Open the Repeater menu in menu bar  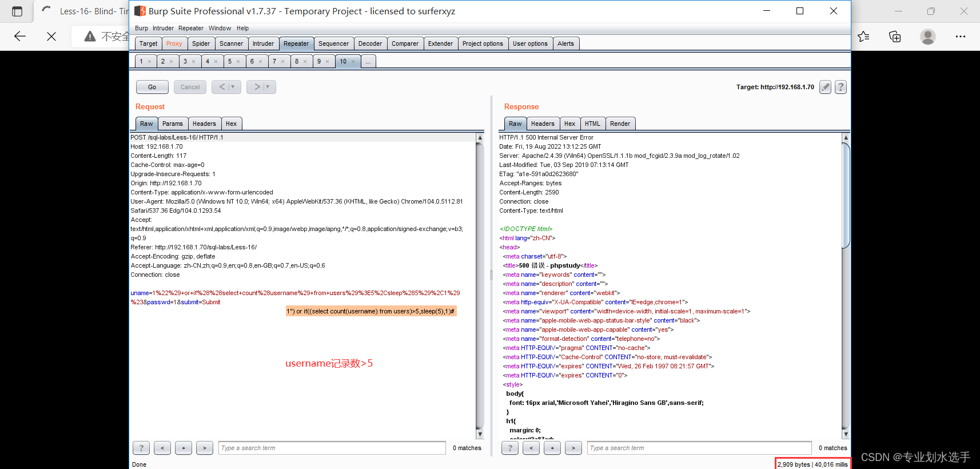tap(191, 28)
